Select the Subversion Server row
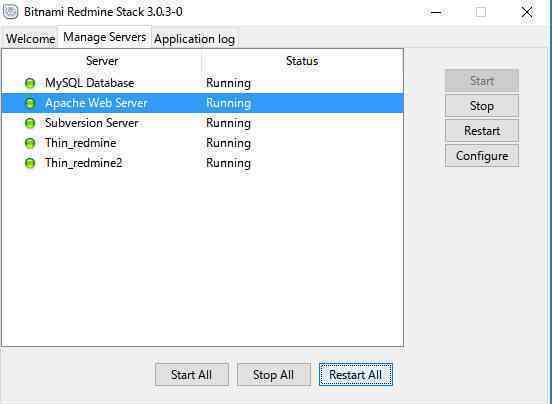This screenshot has height=404, width=552. pos(202,123)
